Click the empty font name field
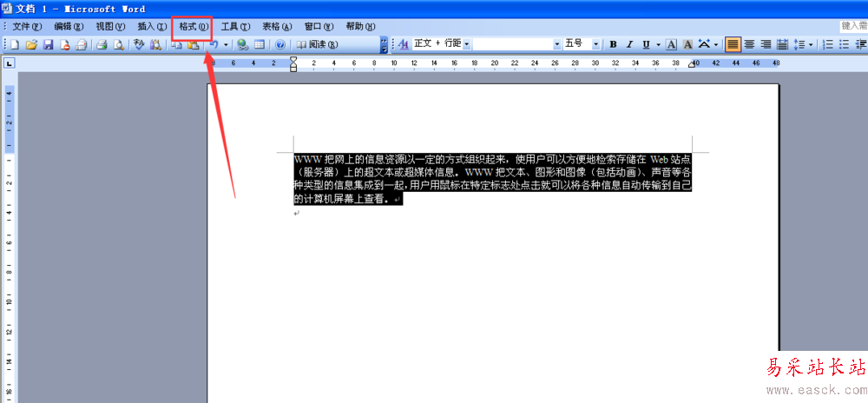Screen dimensions: 868x403 [x=513, y=44]
